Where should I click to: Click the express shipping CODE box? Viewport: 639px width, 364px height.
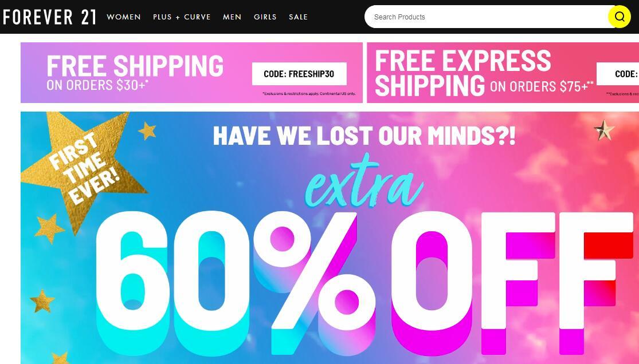pos(618,74)
